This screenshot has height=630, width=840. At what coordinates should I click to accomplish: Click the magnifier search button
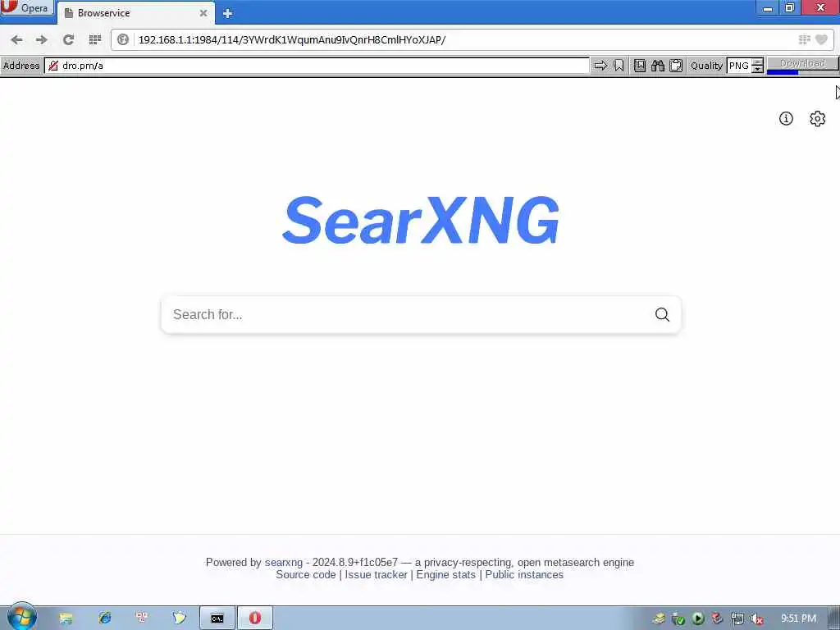click(662, 314)
